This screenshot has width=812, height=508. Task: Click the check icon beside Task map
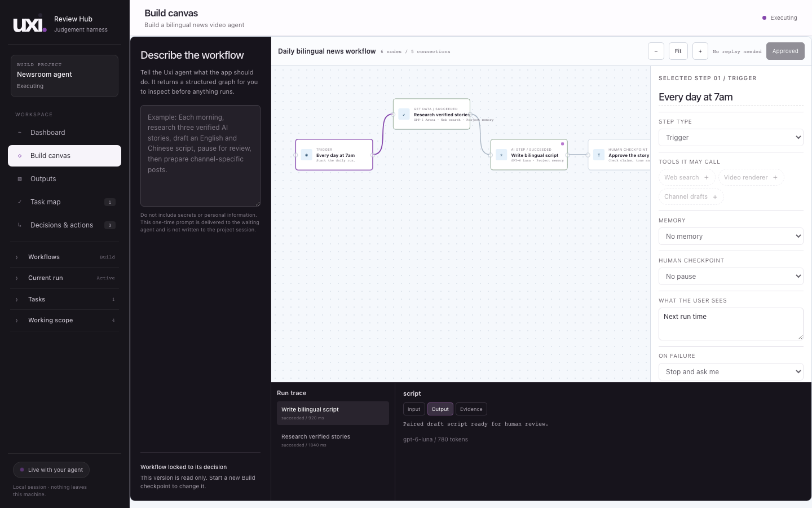pos(20,202)
